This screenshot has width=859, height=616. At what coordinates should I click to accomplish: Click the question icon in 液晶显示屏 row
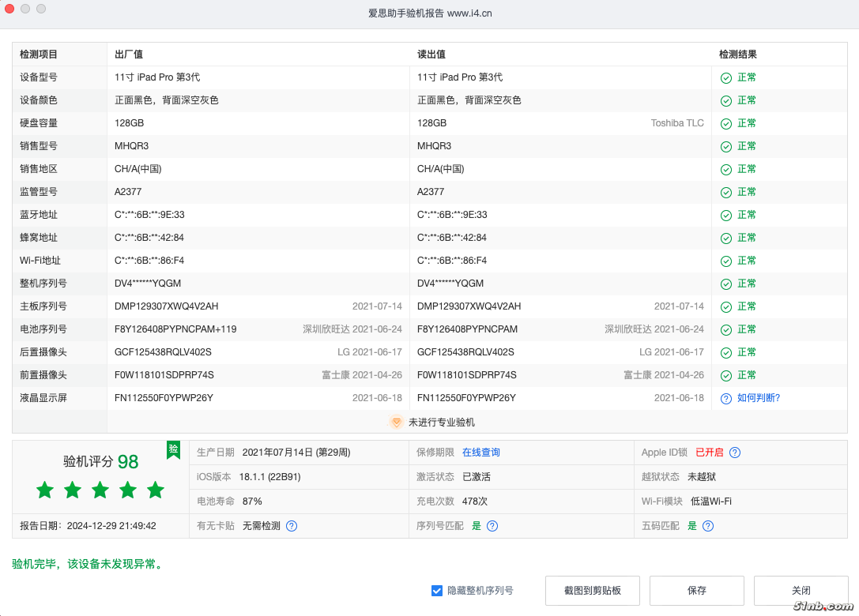[x=726, y=399]
